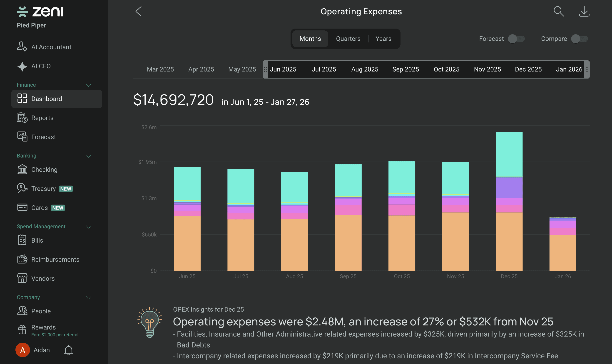Open the search magnifier icon
Screen dimensions: 612x364
click(x=558, y=11)
